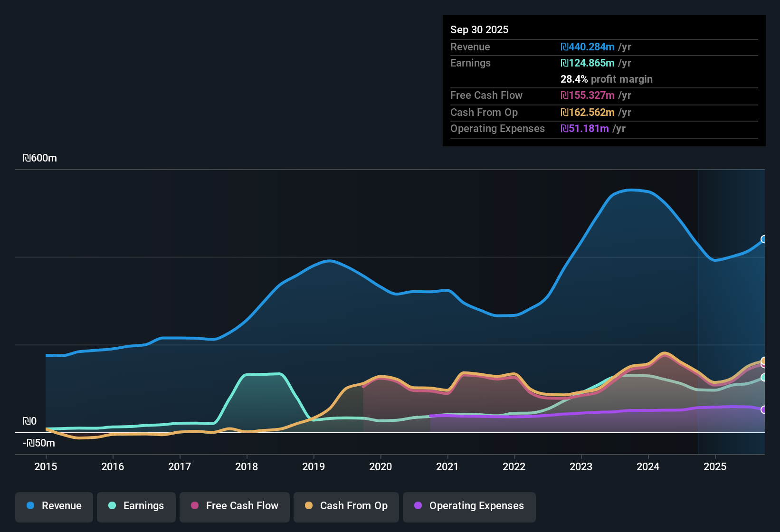The height and width of the screenshot is (532, 780).
Task: Click the purple Operating Expenses endpoint marker
Action: click(764, 410)
